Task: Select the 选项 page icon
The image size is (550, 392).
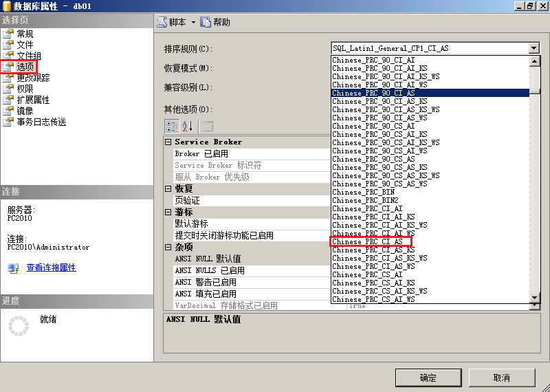Action: 8,67
